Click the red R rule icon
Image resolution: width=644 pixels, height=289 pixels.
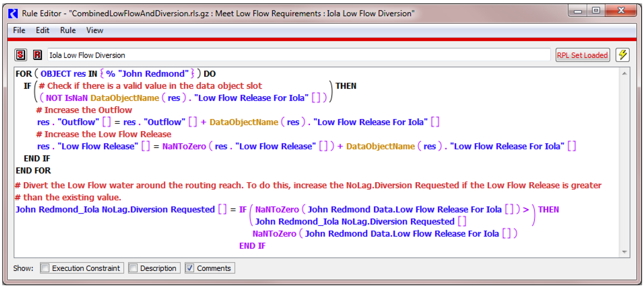pos(37,55)
